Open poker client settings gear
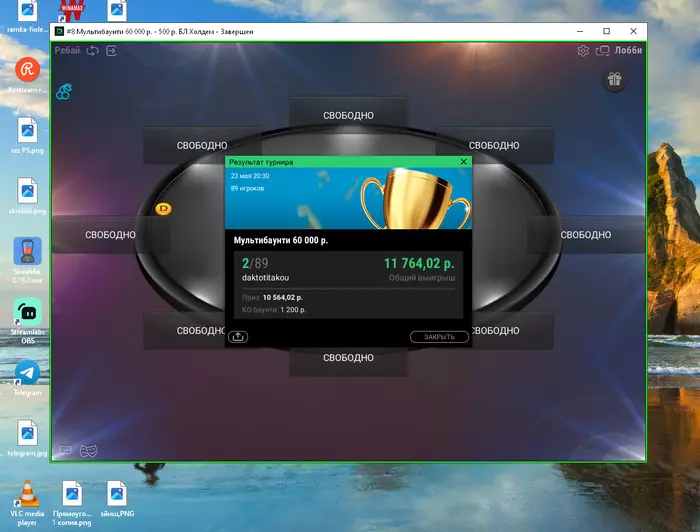Screen dimensions: 700x532 coord(583,50)
